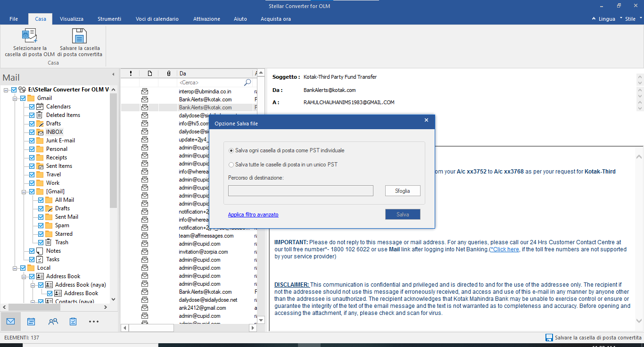
Task: Click the destination path input field
Action: point(300,191)
